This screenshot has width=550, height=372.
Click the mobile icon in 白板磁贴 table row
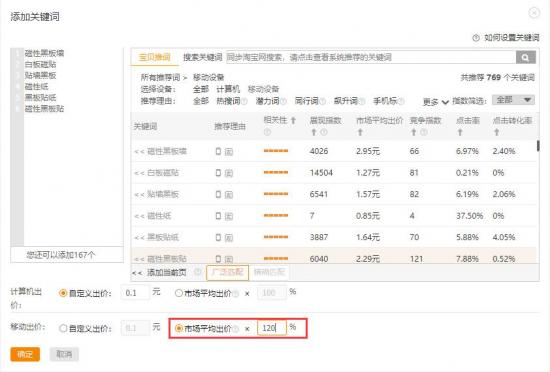[x=218, y=173]
